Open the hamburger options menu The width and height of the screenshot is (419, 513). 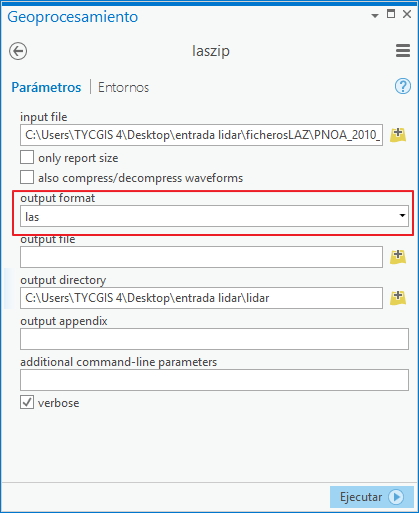point(403,51)
